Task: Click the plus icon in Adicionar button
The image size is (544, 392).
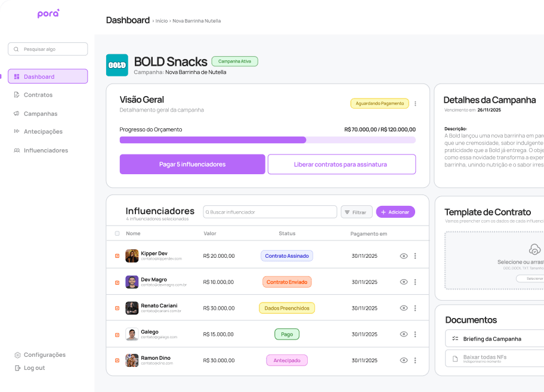Action: [384, 212]
